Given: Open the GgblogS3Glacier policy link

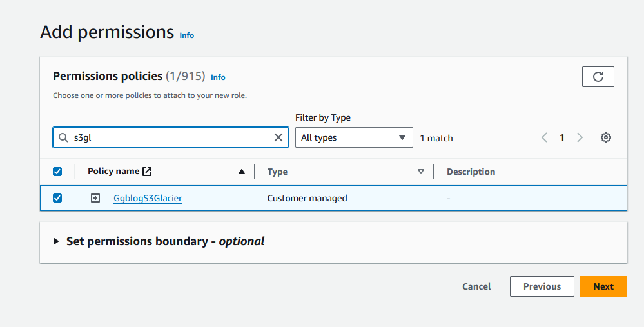Looking at the screenshot, I should (x=148, y=198).
